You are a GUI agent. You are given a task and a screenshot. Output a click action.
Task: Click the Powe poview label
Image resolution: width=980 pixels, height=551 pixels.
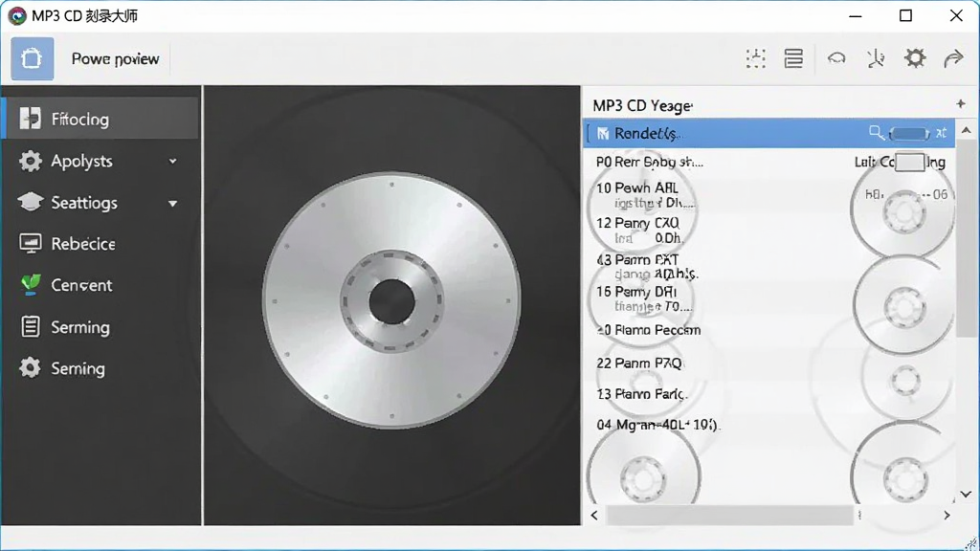[115, 58]
